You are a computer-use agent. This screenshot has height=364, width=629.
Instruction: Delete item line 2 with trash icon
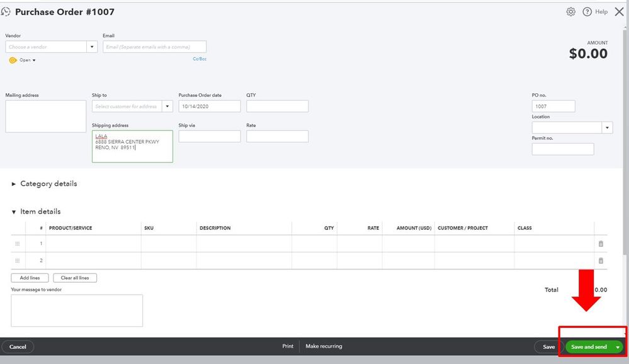tap(601, 261)
